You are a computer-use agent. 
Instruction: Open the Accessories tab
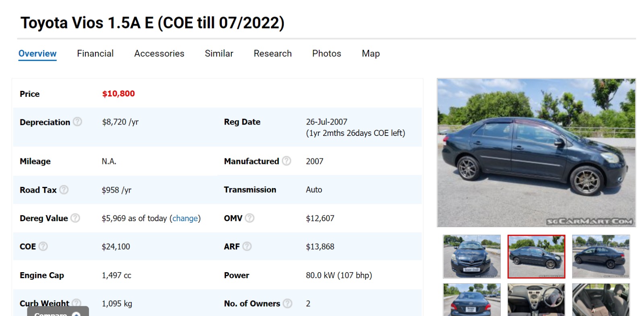(x=159, y=53)
